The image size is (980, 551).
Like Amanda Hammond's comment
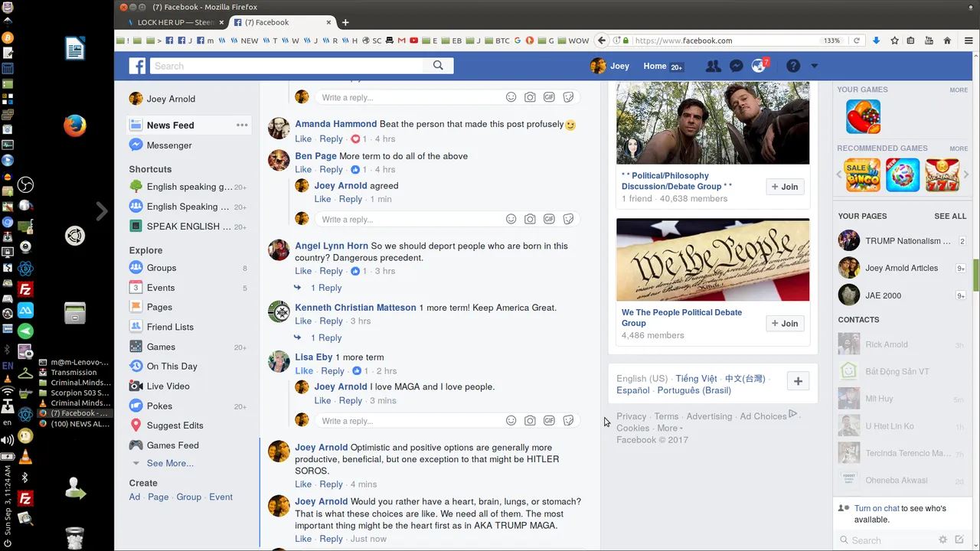click(x=303, y=139)
